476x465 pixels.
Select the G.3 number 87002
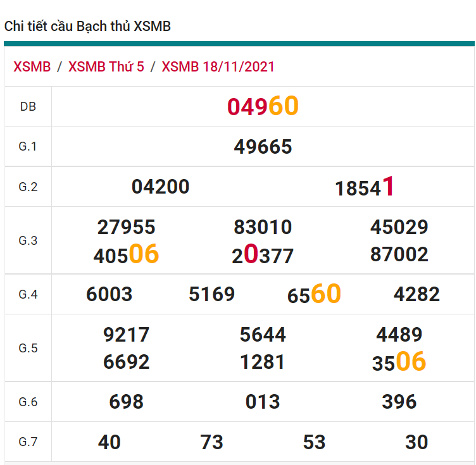399,254
